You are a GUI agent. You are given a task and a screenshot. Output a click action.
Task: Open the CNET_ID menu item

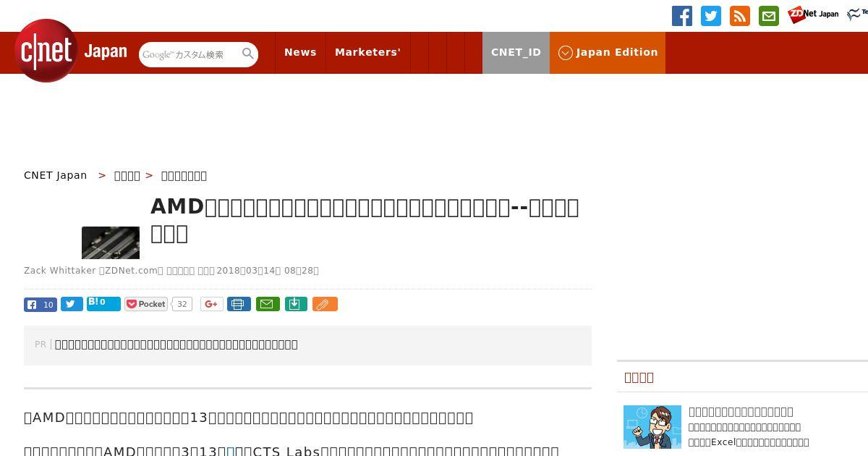(516, 53)
